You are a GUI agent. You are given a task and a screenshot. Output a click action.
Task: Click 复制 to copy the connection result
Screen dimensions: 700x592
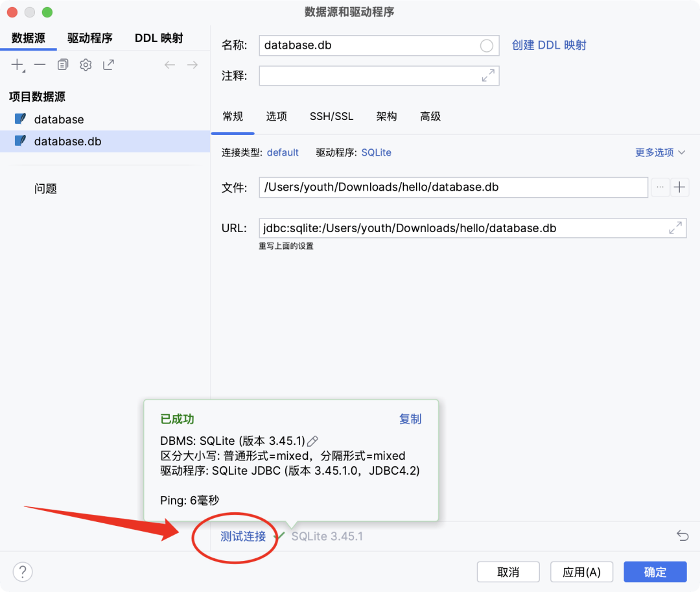click(410, 419)
